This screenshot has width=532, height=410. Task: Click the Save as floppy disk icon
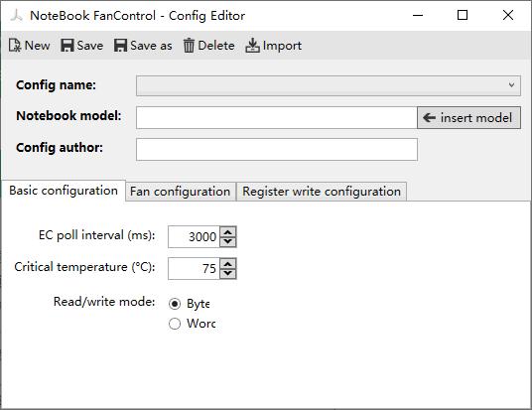120,46
